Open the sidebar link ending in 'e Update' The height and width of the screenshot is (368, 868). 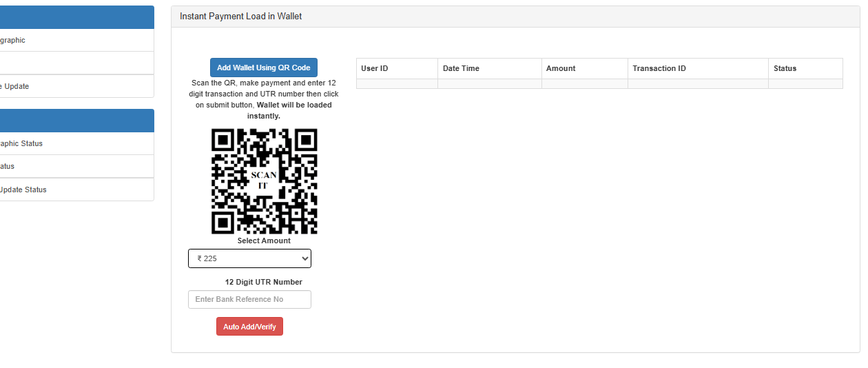[76, 86]
